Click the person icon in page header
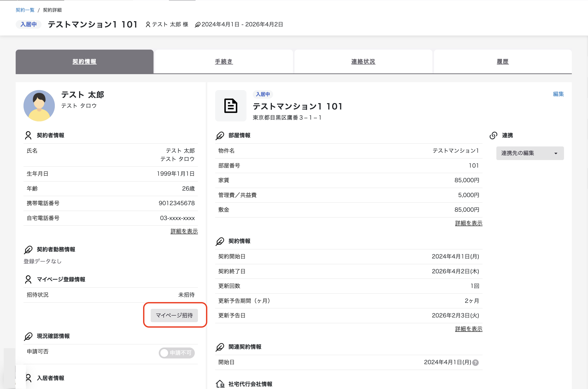The width and height of the screenshot is (588, 389). click(x=148, y=25)
